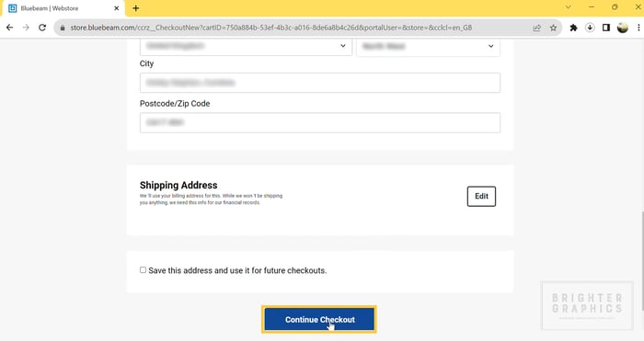Screen dimensions: 644x341
Task: Bookmark this page with the star icon
Action: pos(553,28)
